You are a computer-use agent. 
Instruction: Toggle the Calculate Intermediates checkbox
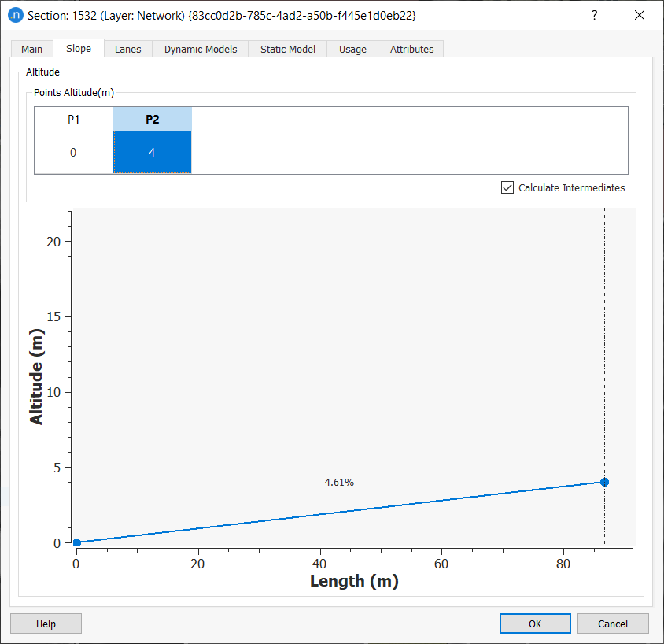click(x=507, y=187)
